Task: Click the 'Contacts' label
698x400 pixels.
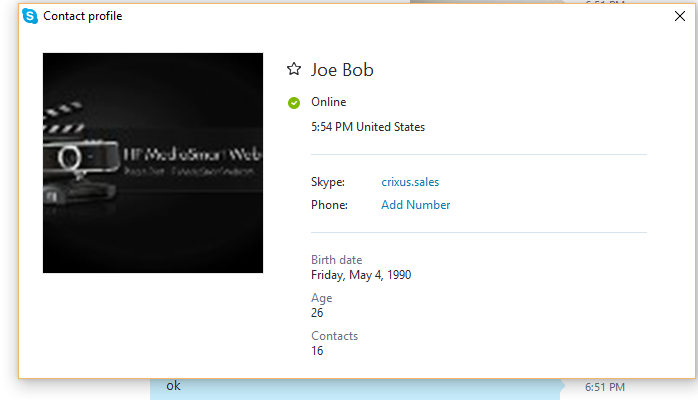Action: pyautogui.click(x=334, y=336)
